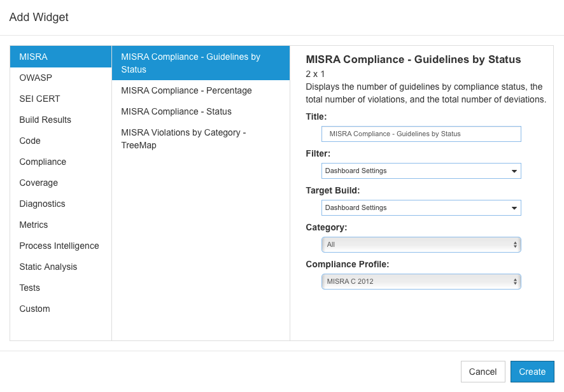The image size is (564, 392).
Task: Open the Custom category
Action: point(60,309)
